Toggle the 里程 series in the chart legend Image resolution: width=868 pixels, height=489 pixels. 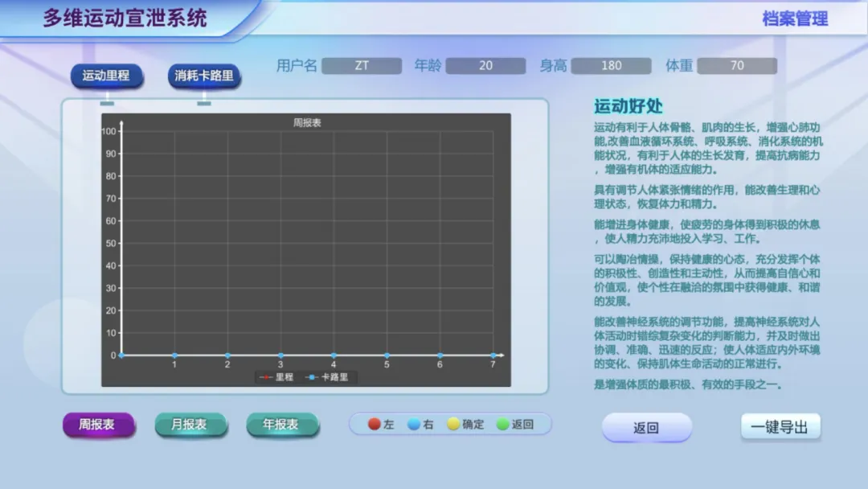coord(277,376)
